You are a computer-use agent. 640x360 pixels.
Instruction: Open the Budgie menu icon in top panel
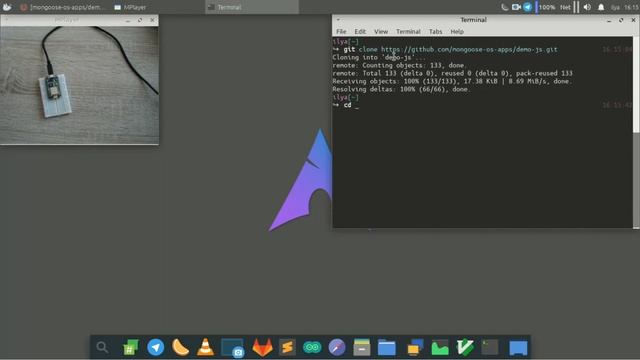point(7,7)
